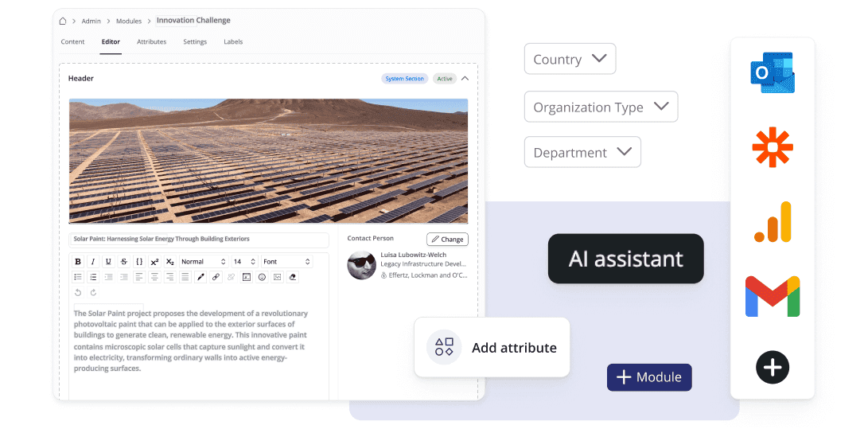Click the + Module button

(649, 377)
